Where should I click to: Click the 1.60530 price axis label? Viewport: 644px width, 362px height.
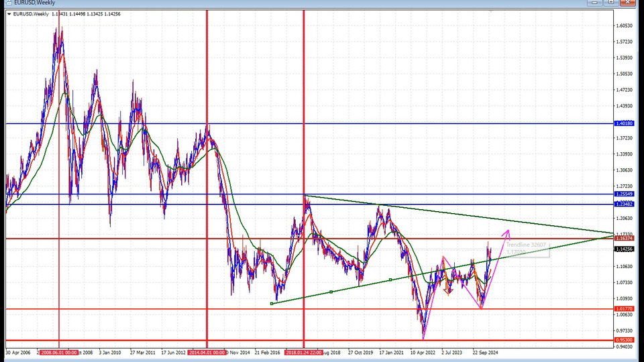point(624,25)
